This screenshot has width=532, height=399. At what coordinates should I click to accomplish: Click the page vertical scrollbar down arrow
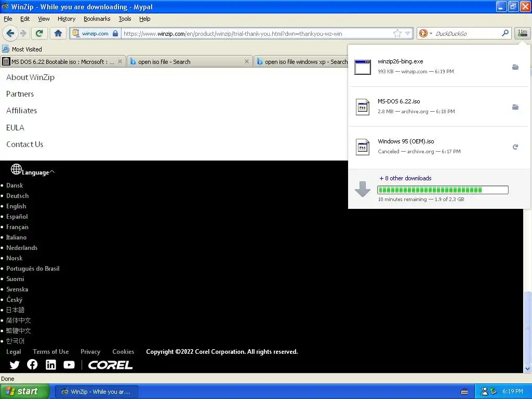click(x=527, y=369)
